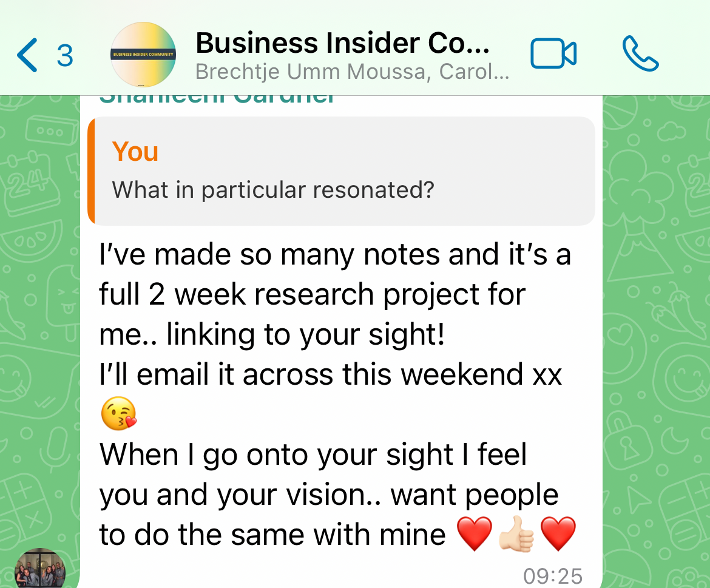Tap the partially hidden sender name
Viewport: 710px width, 588px height.
pos(217,100)
